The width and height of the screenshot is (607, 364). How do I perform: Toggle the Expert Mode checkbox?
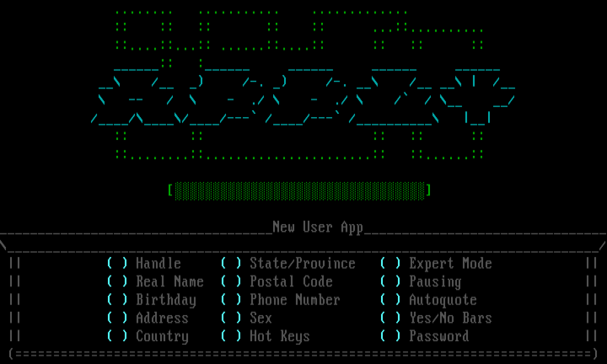coord(390,263)
